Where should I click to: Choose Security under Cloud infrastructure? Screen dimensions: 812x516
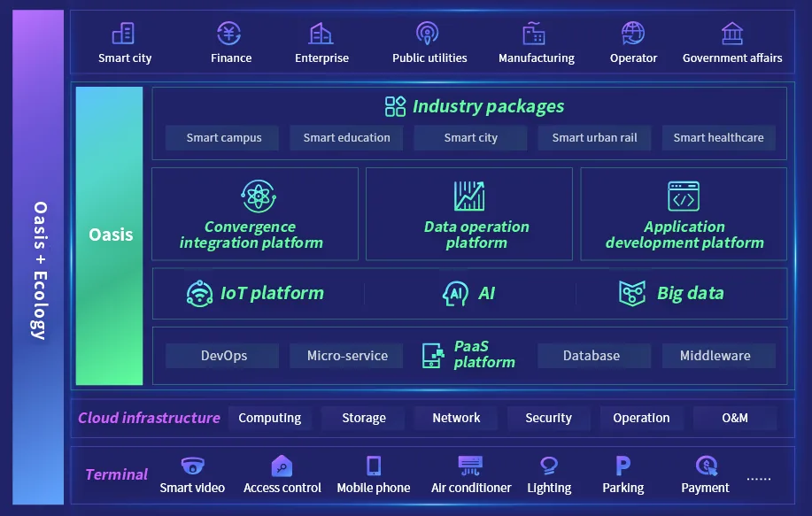[x=549, y=418]
